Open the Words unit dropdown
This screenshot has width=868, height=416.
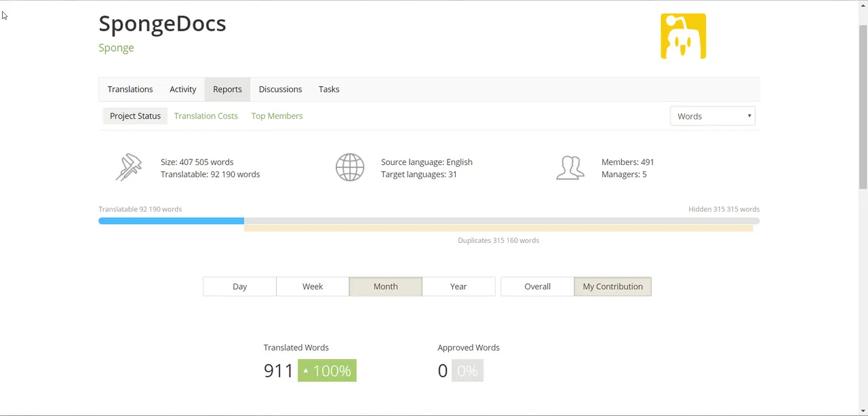(712, 116)
